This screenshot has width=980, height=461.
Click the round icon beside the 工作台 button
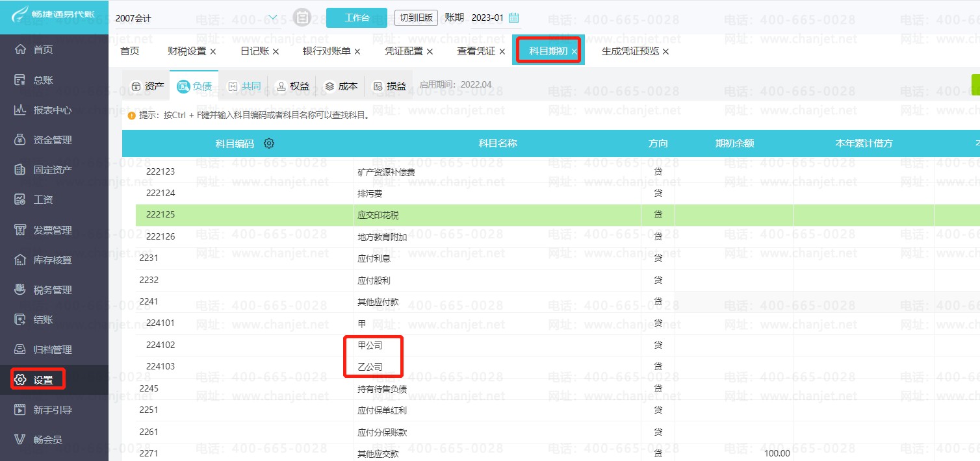[x=302, y=18]
